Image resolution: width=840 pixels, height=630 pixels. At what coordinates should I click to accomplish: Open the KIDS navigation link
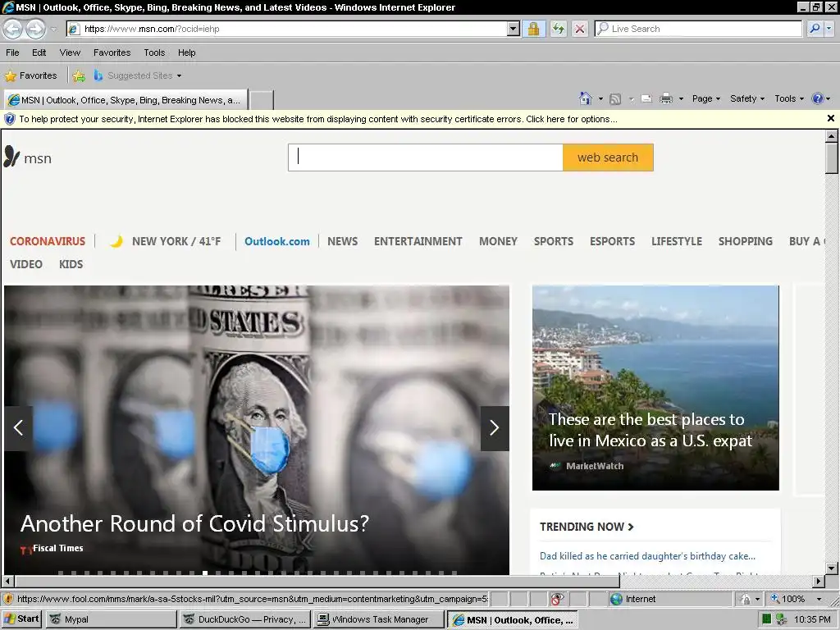click(71, 264)
